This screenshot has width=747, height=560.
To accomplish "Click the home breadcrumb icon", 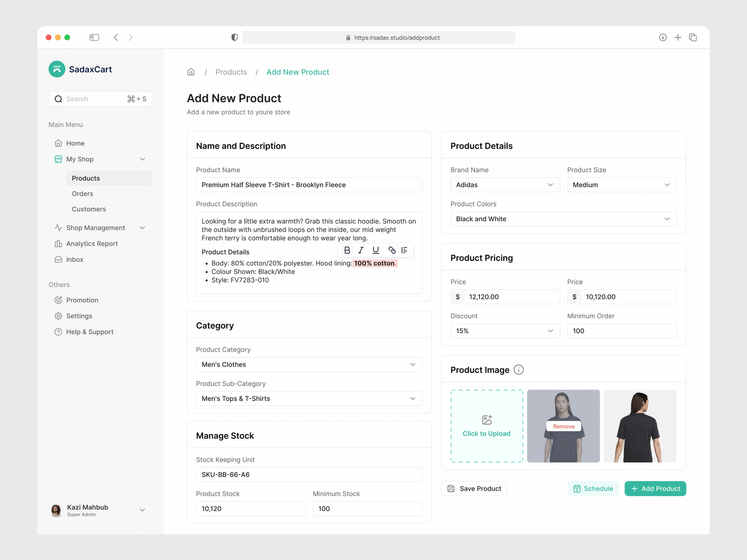I will click(x=191, y=72).
